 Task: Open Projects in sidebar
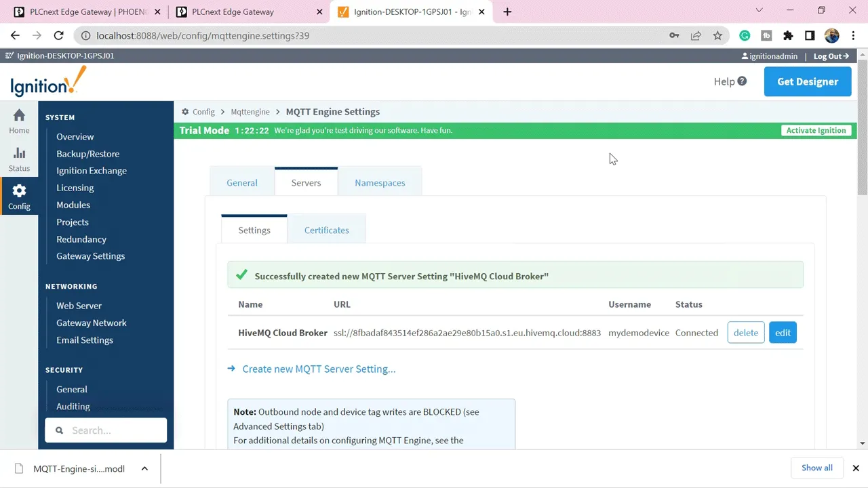point(73,222)
